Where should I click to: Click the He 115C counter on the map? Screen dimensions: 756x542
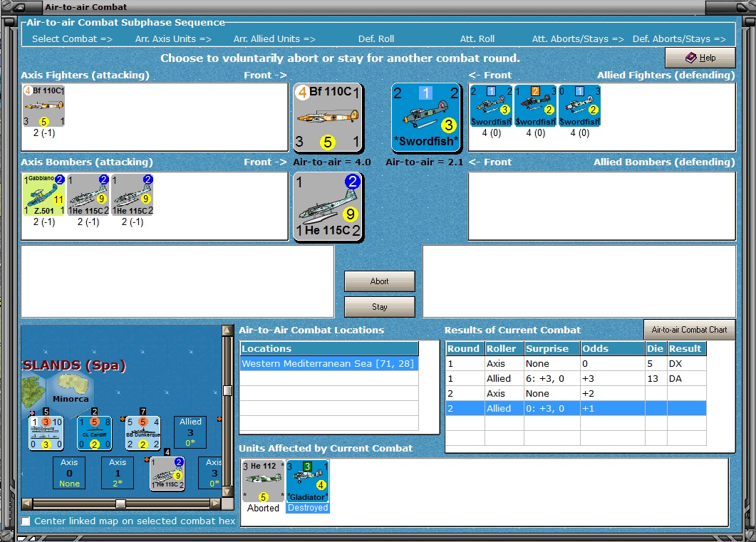tap(167, 474)
